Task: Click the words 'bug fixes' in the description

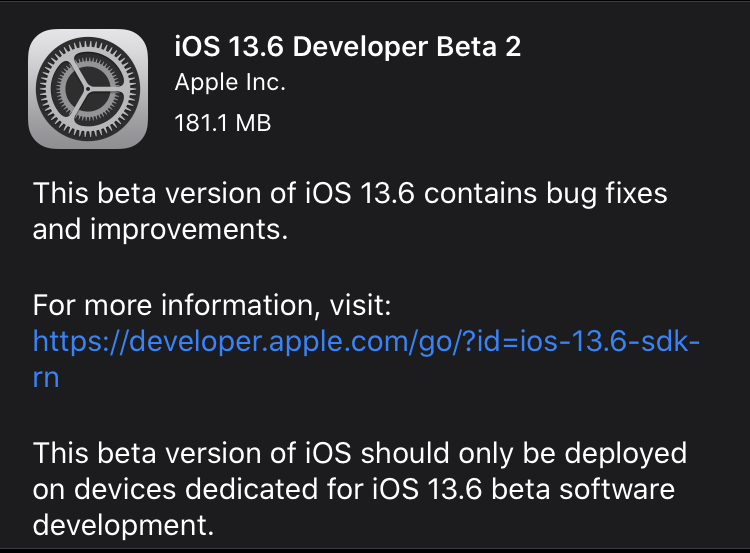Action: point(607,194)
